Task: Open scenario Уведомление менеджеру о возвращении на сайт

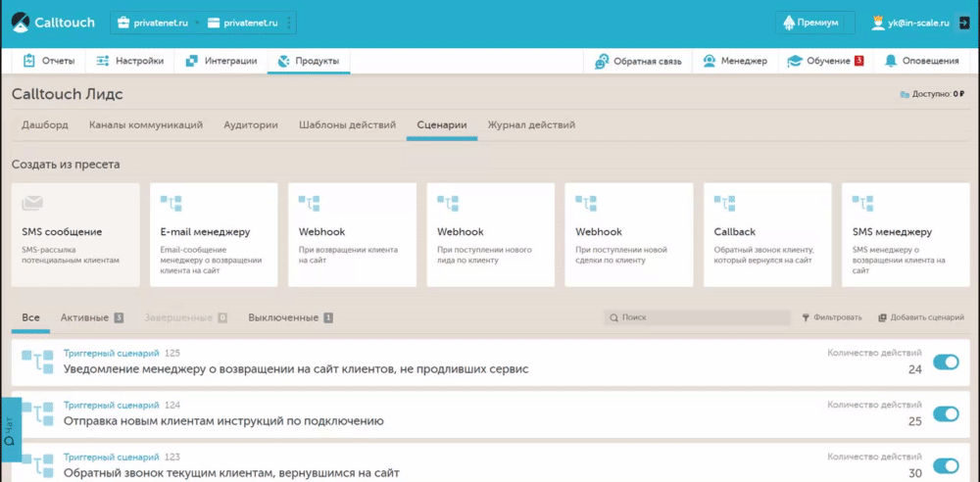Action: (x=296, y=368)
